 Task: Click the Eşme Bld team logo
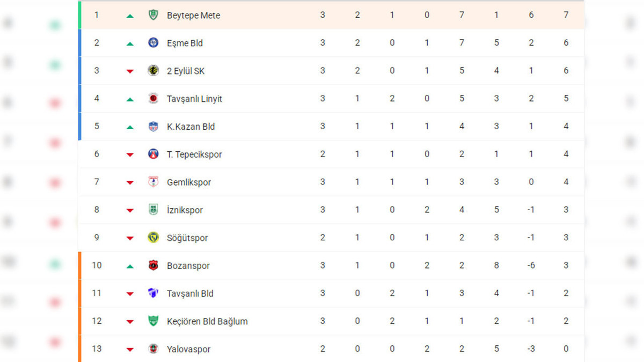click(153, 43)
